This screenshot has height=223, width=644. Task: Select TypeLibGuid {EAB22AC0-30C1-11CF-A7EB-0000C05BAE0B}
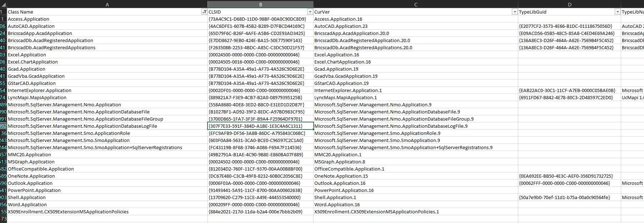pyautogui.click(x=569, y=90)
